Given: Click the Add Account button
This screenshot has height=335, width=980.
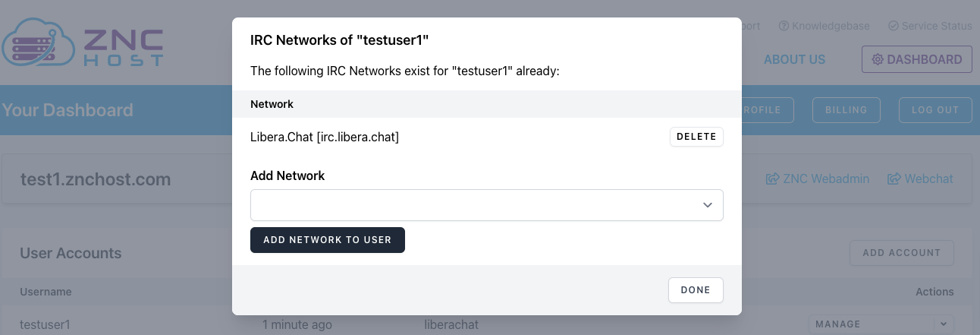Looking at the screenshot, I should [901, 253].
